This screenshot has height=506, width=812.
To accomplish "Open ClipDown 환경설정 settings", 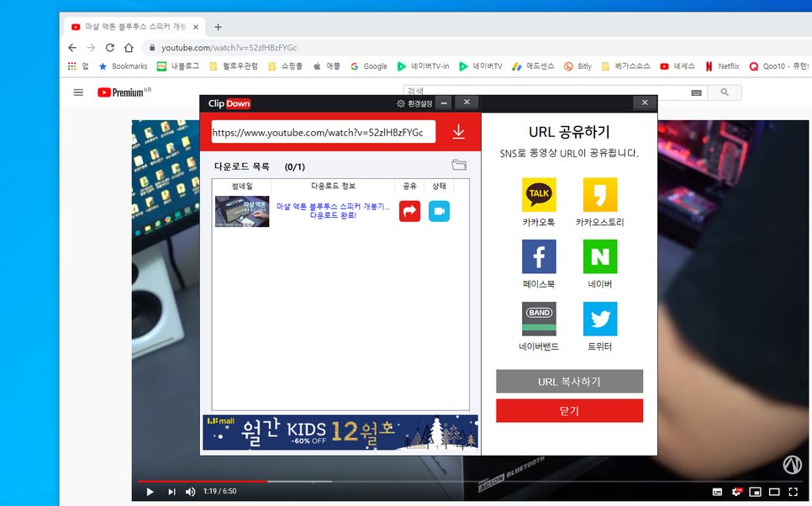I will coord(414,103).
